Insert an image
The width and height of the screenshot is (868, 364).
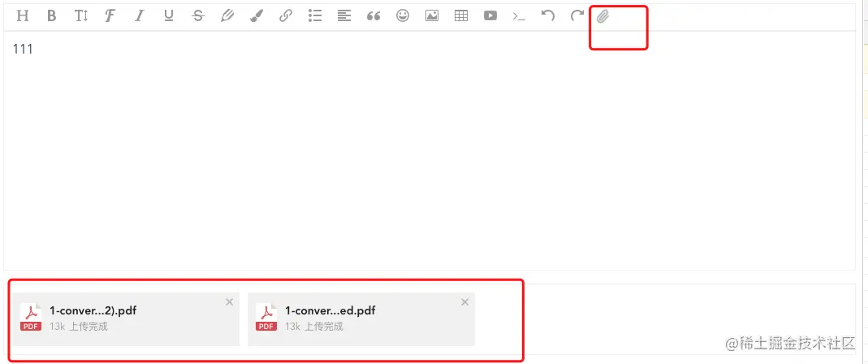coord(432,15)
